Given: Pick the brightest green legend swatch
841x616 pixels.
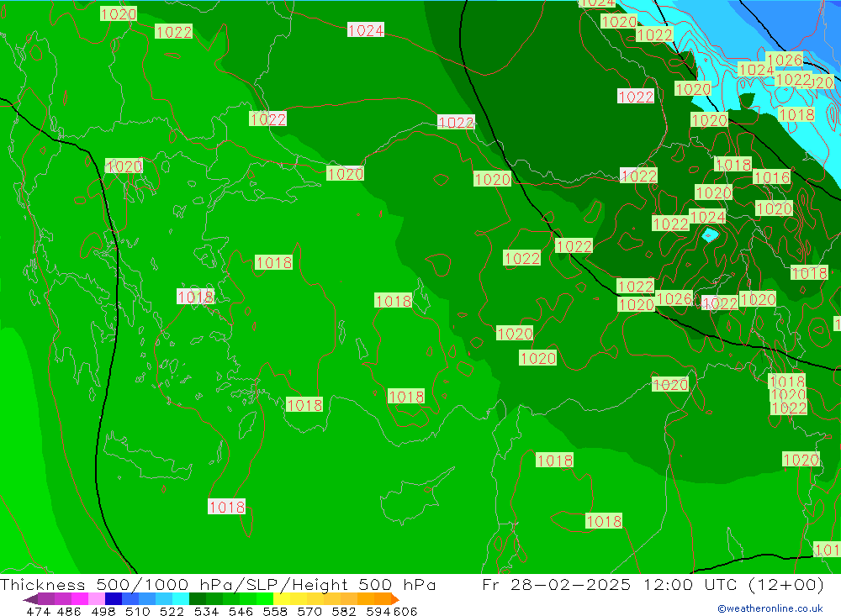Looking at the screenshot, I should (x=265, y=598).
